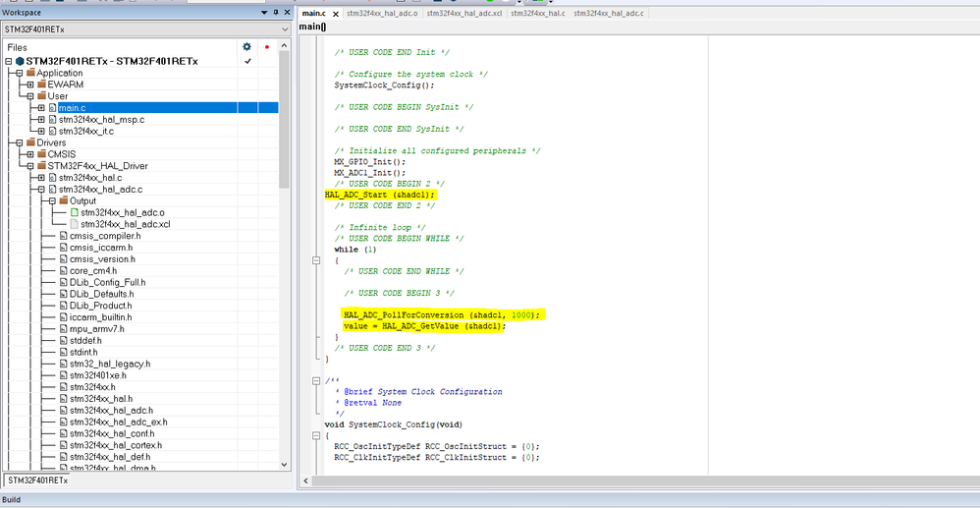Click the checkmark beside the STM32F401RETx project
Image resolution: width=980 pixels, height=508 pixels.
click(247, 61)
